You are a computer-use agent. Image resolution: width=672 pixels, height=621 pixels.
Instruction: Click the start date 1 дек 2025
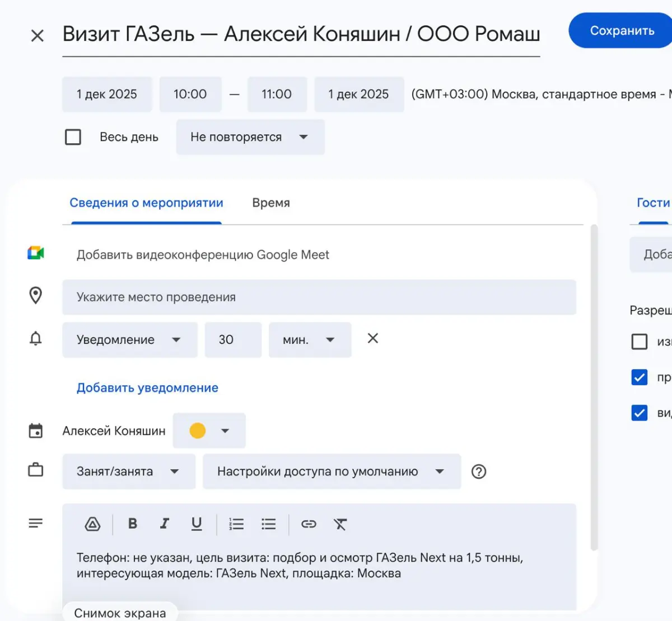107,94
